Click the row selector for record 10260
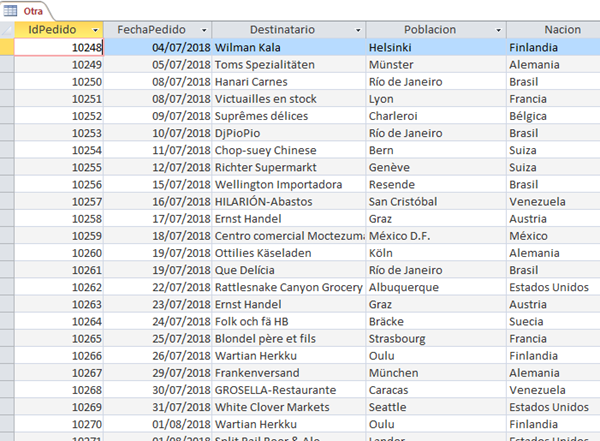Viewport: 600px width, 441px height. pos(7,253)
